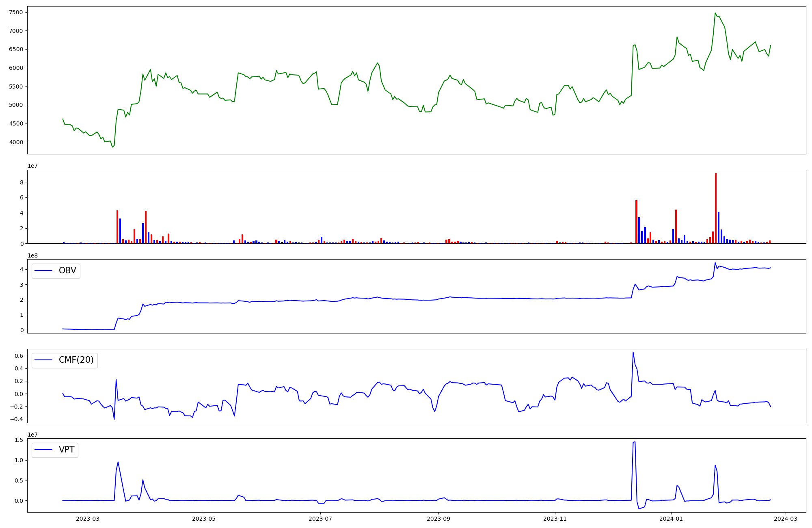
Task: Click the 2023-09 date tick label
Action: click(x=438, y=519)
